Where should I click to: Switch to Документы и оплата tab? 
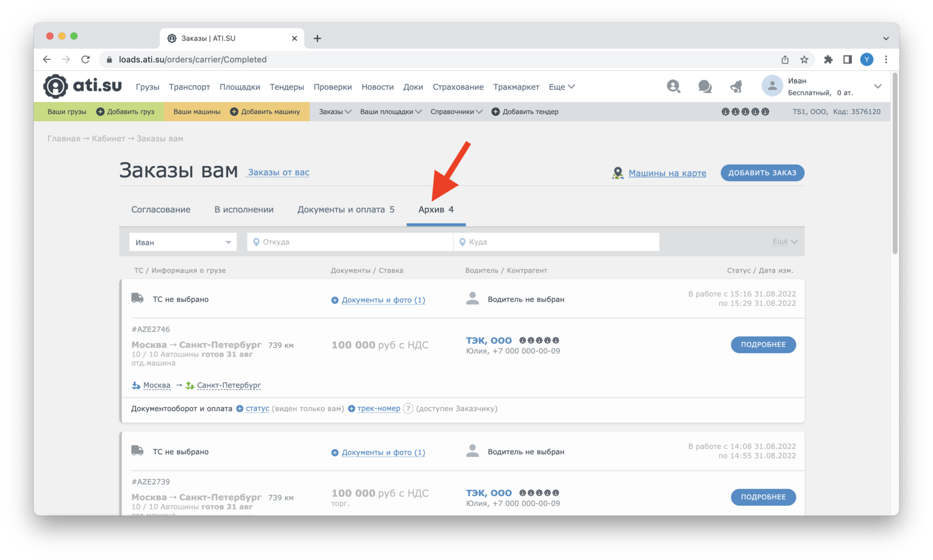(x=346, y=210)
